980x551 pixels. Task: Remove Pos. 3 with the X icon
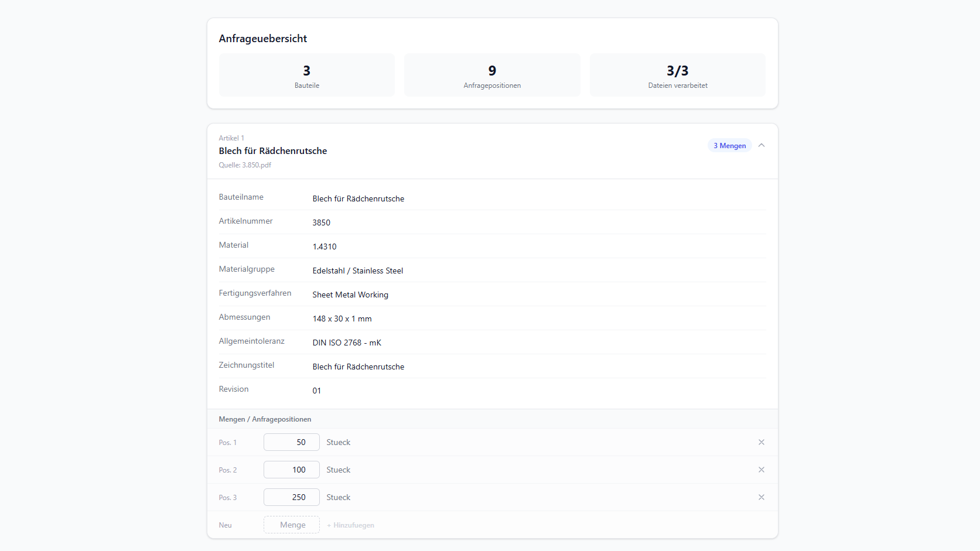pos(761,497)
